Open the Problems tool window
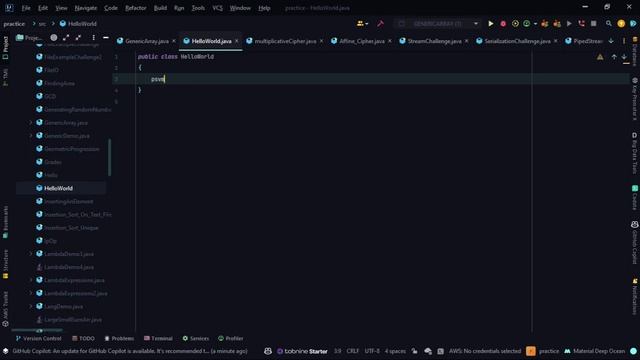 [x=119, y=338]
